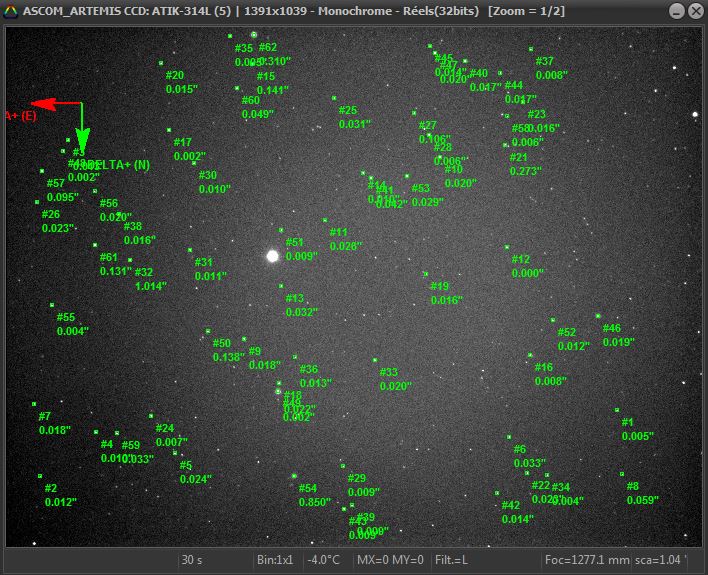Select star marker #46
The image size is (708, 575).
pos(598,316)
